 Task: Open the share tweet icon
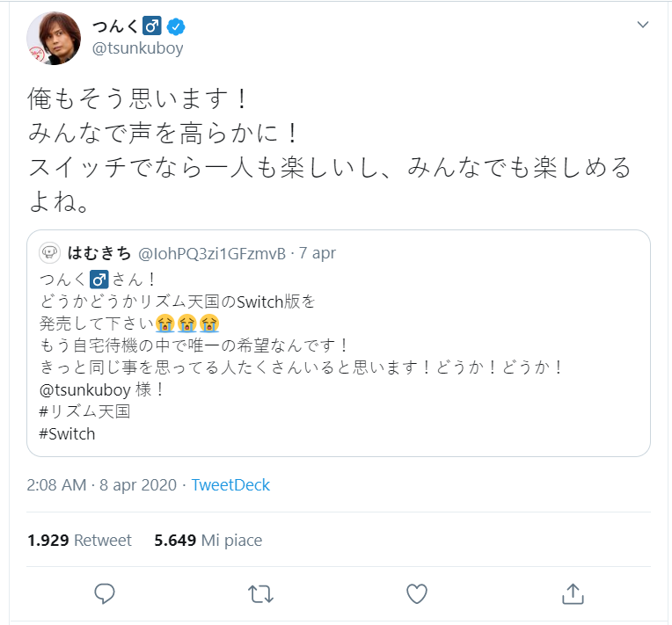click(573, 593)
